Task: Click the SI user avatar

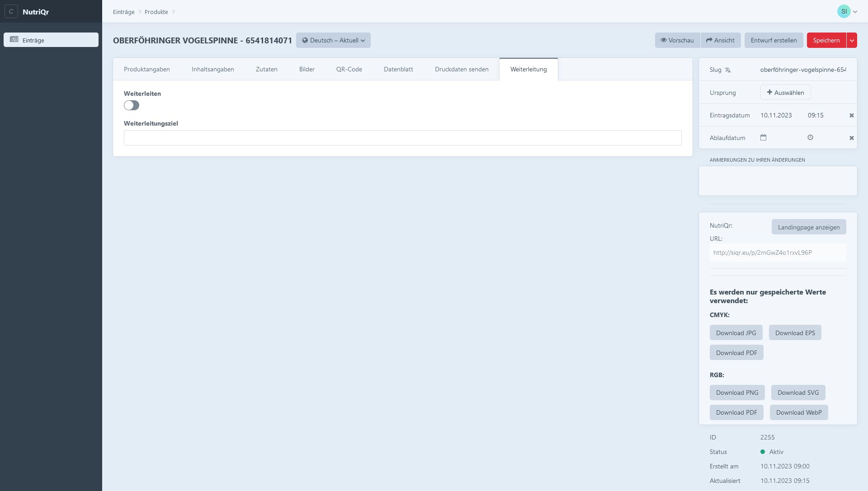Action: click(843, 11)
